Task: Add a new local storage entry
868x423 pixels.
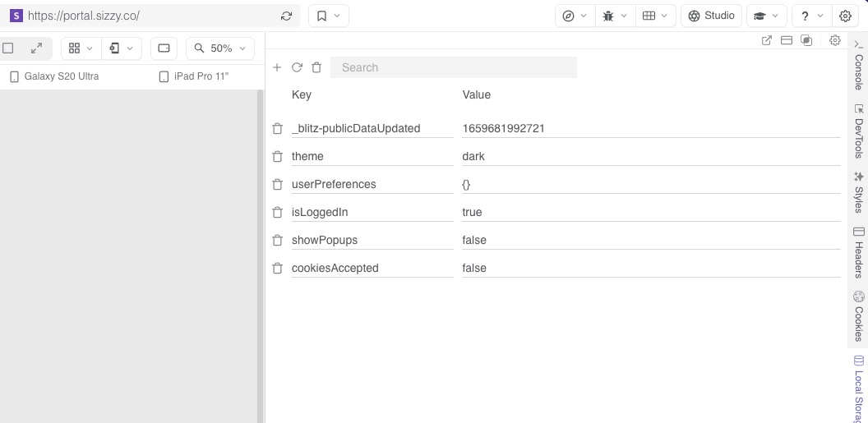Action: pos(277,67)
